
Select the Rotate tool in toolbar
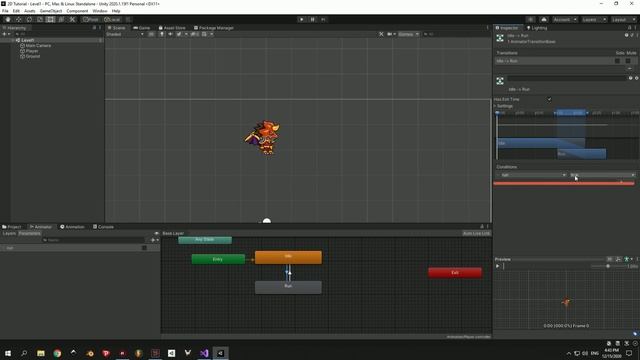click(x=29, y=20)
